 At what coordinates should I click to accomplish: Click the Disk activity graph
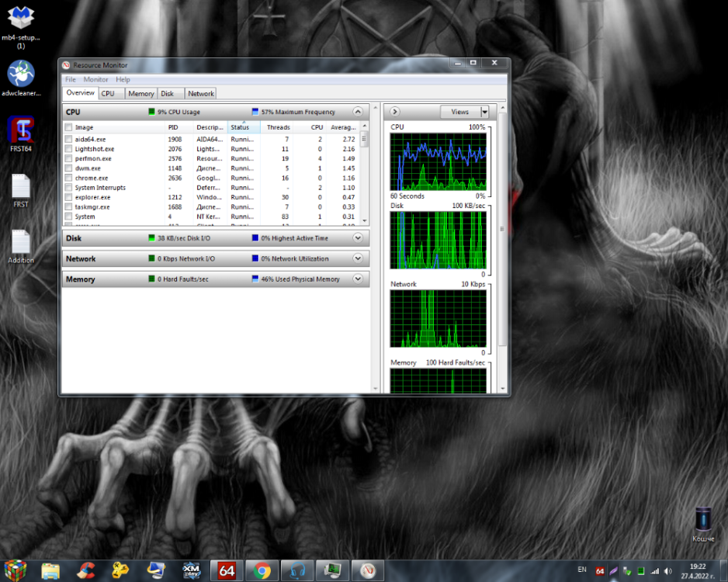(x=439, y=241)
